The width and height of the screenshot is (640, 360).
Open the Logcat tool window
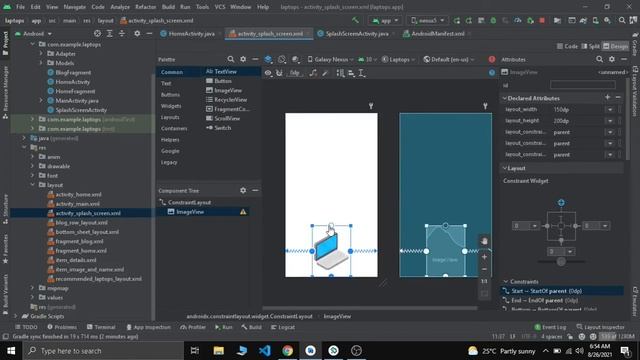pyautogui.click(x=282, y=327)
